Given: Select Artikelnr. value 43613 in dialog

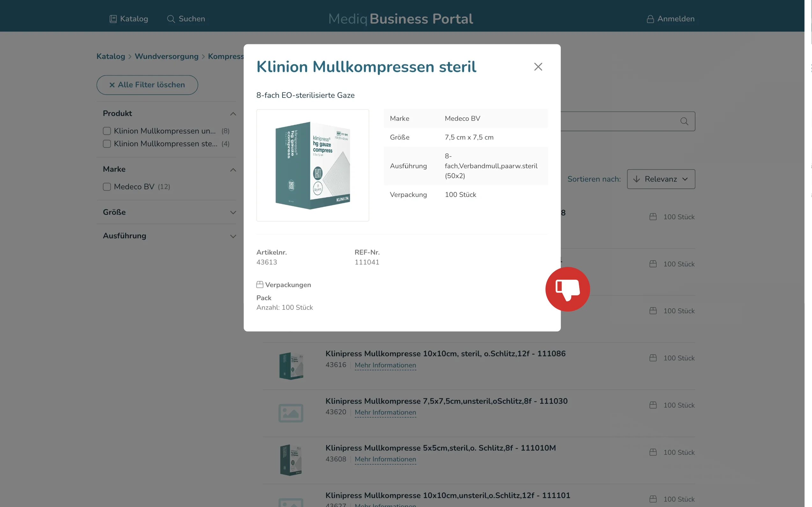Looking at the screenshot, I should coord(266,262).
